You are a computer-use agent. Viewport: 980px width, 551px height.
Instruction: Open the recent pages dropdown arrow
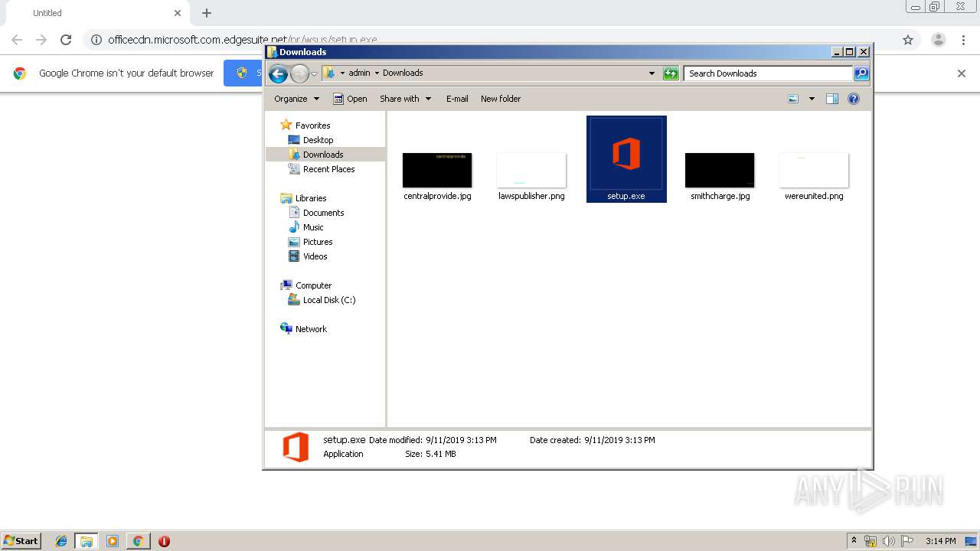(x=314, y=73)
